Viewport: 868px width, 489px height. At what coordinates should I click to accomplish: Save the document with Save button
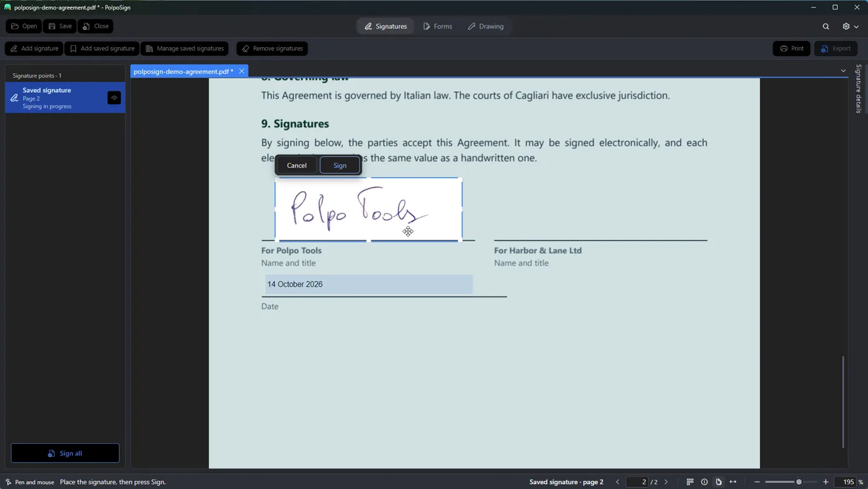click(x=60, y=26)
